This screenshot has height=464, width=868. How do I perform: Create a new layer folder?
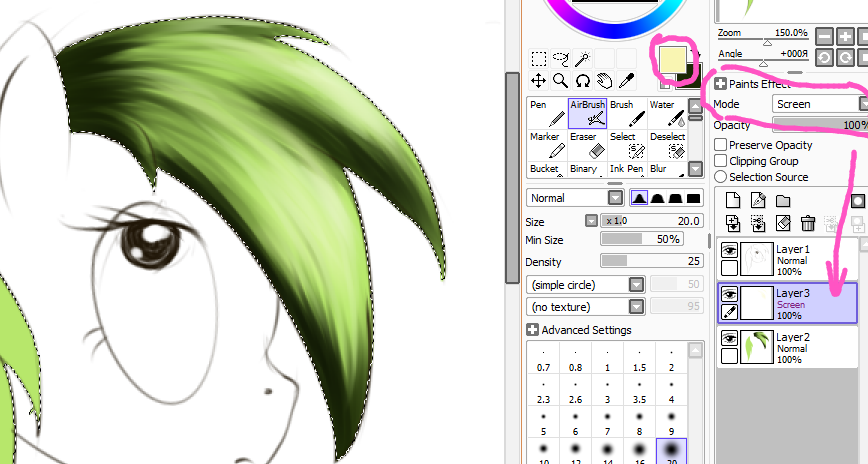[x=783, y=201]
